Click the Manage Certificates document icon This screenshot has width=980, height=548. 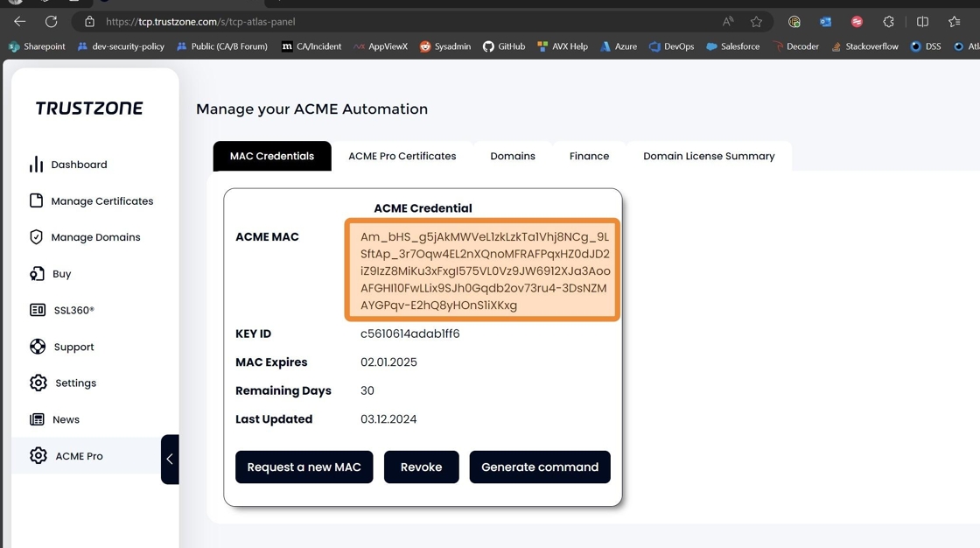click(x=36, y=200)
